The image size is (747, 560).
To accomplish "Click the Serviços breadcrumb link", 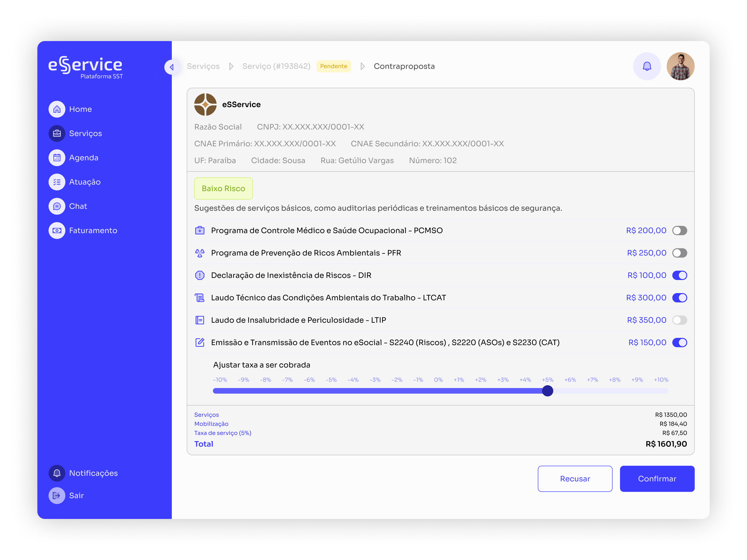I will point(203,66).
